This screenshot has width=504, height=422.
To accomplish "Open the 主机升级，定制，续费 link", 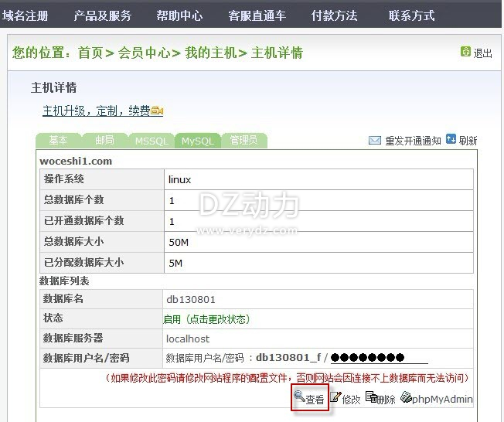I will pos(96,111).
